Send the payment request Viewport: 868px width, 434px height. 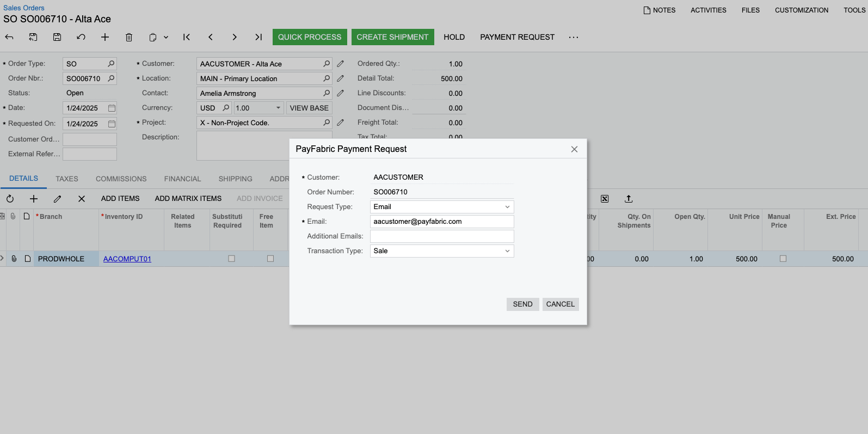coord(522,304)
